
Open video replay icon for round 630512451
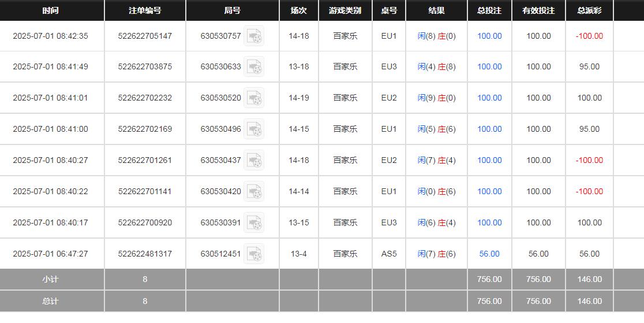coord(253,254)
